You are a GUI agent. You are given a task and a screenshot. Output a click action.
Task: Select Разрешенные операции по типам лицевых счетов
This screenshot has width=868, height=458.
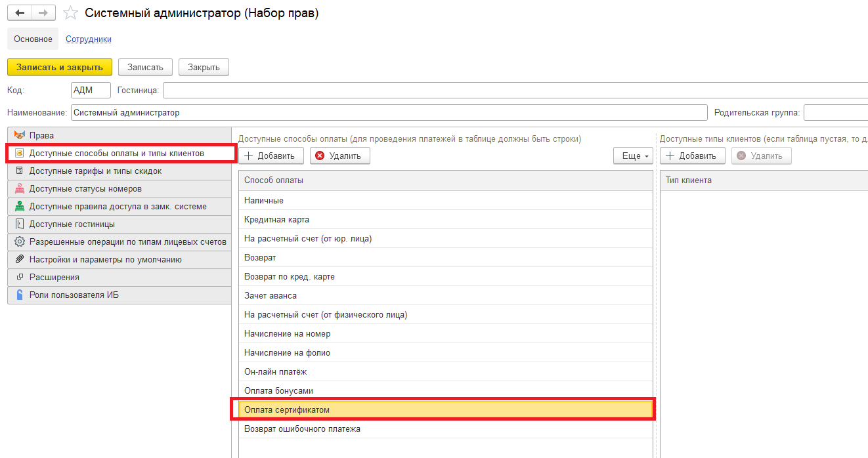pyautogui.click(x=119, y=241)
